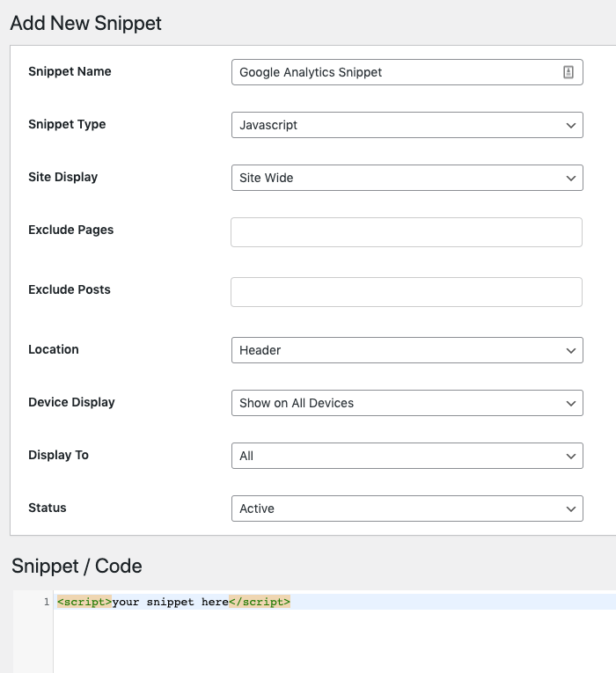Click the Add New Snippet heading
The image size is (616, 673).
[86, 23]
